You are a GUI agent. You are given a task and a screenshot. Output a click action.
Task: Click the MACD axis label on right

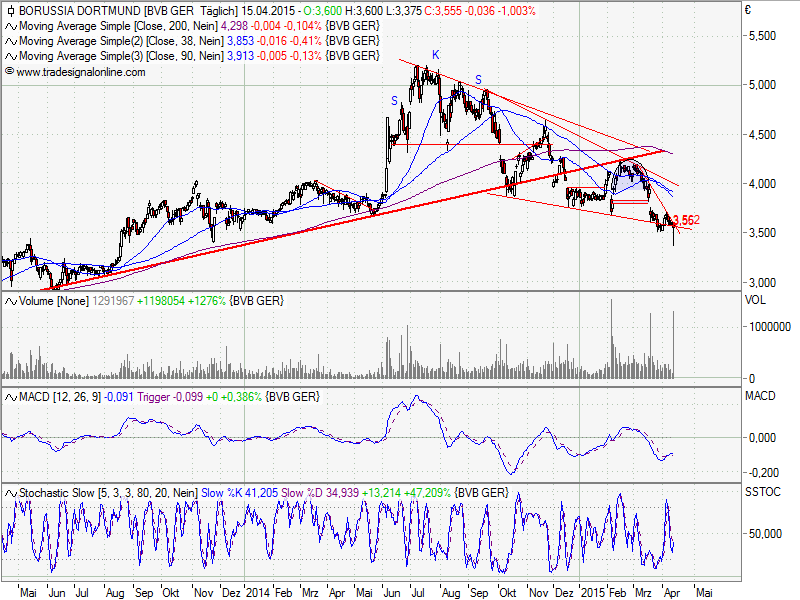760,396
